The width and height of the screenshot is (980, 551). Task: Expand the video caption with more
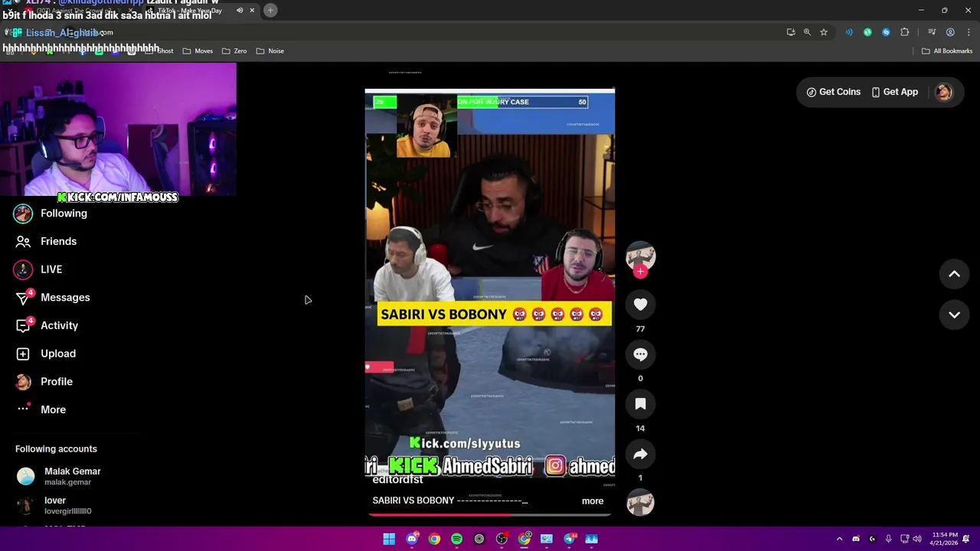click(593, 501)
